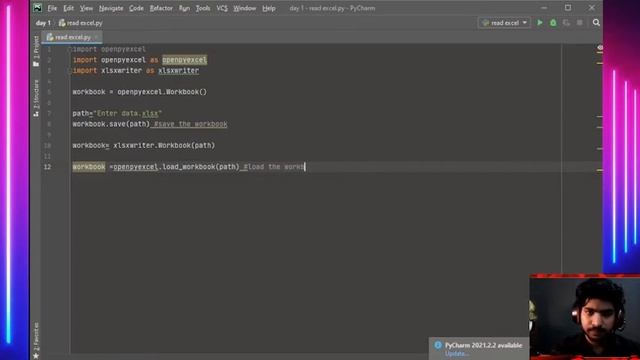
Task: Click the PyCharm logo icon in title bar
Action: 38,8
